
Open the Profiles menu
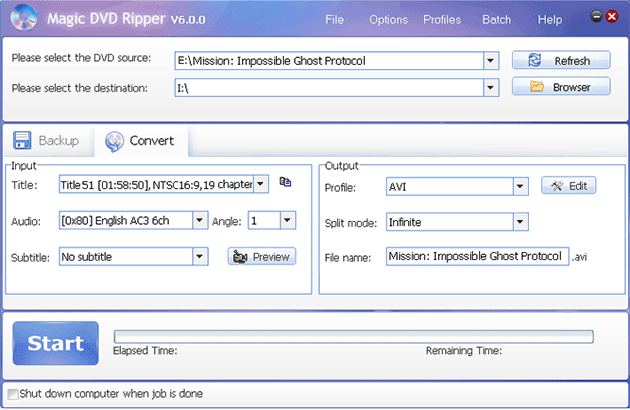pyautogui.click(x=442, y=20)
